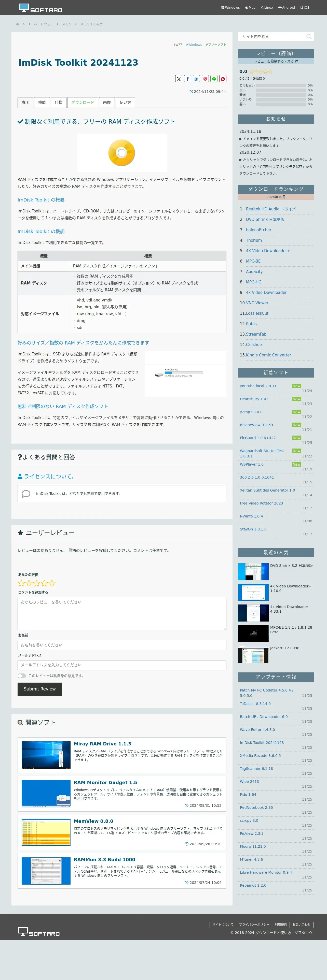Save page to Pocket icon
The height and width of the screenshot is (980, 327).
(x=205, y=79)
